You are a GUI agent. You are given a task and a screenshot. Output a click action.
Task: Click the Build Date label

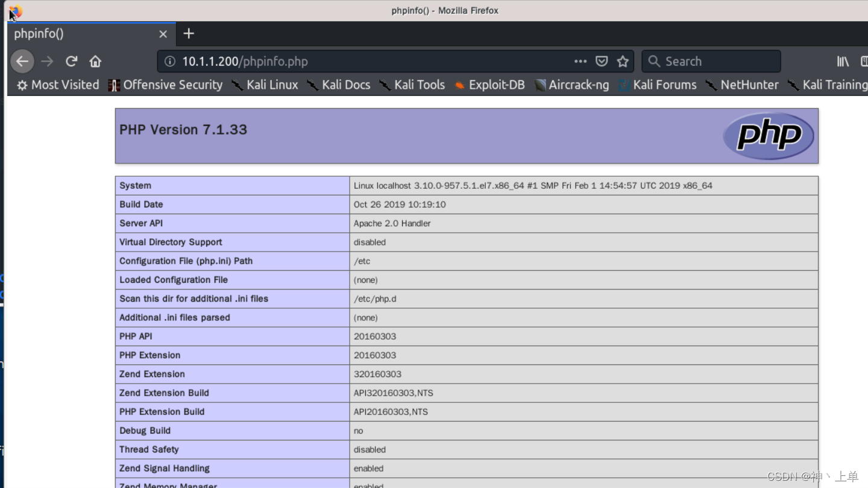point(141,204)
